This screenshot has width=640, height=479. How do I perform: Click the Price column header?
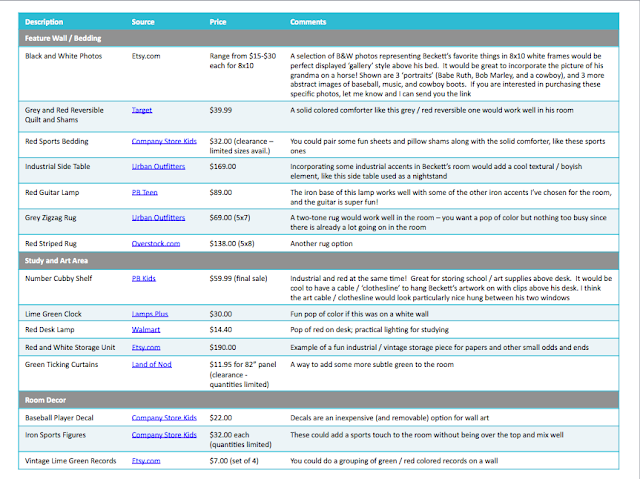pyautogui.click(x=218, y=22)
